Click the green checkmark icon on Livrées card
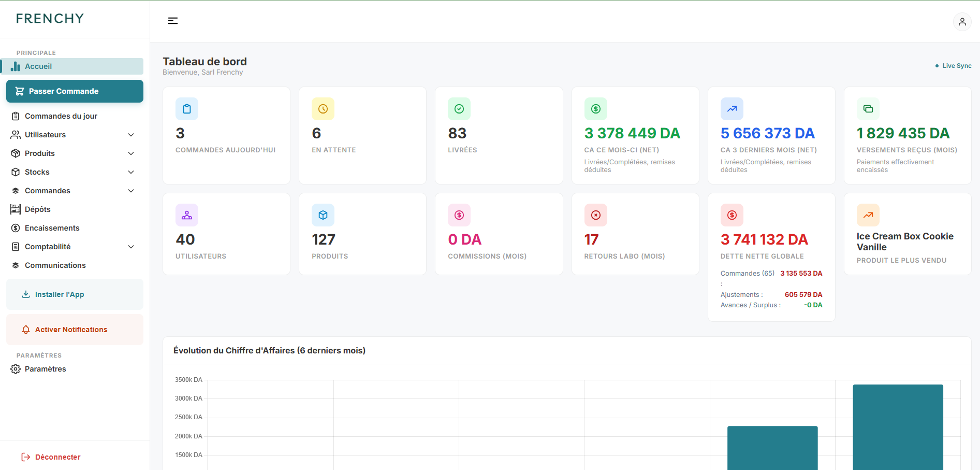Screen dimensions: 980x470 tap(459, 109)
